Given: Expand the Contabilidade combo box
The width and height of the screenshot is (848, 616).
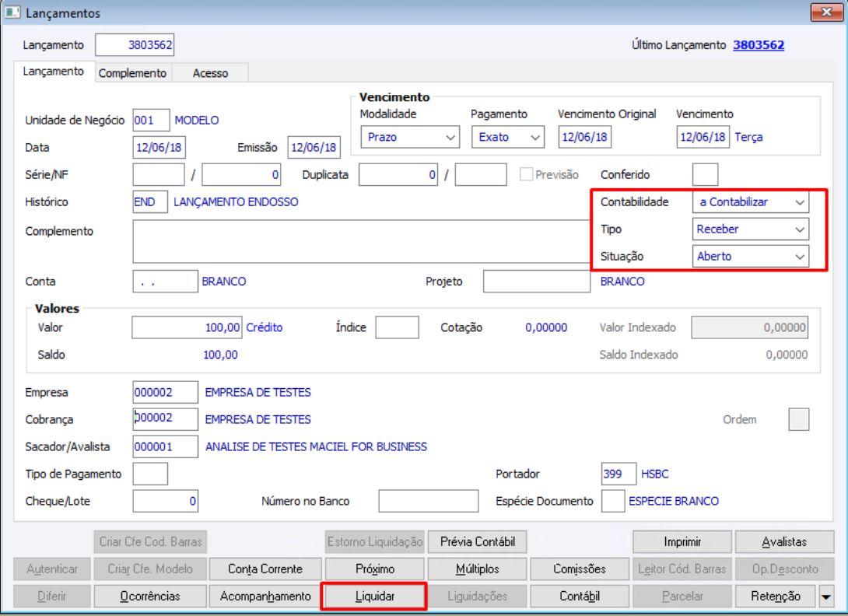Looking at the screenshot, I should pos(751,201).
